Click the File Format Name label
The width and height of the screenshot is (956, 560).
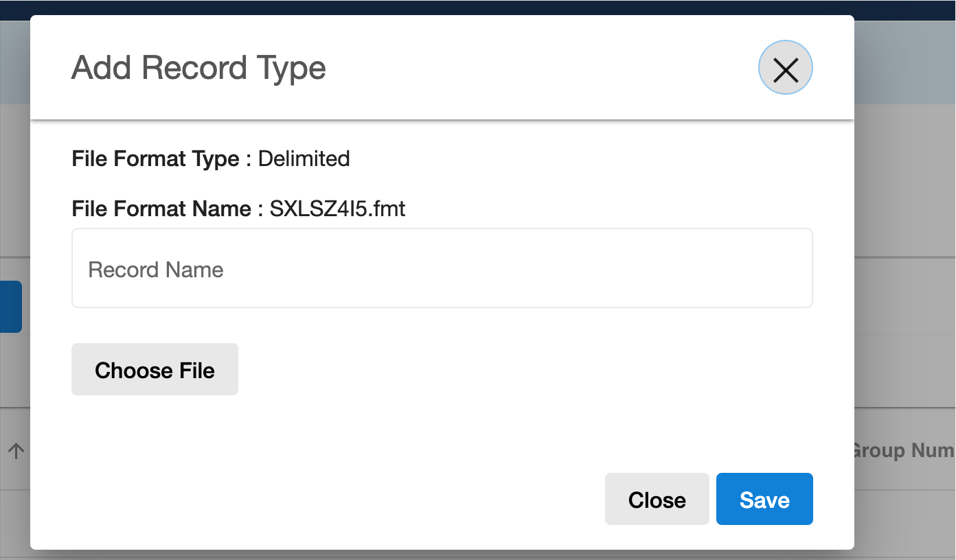tap(161, 209)
